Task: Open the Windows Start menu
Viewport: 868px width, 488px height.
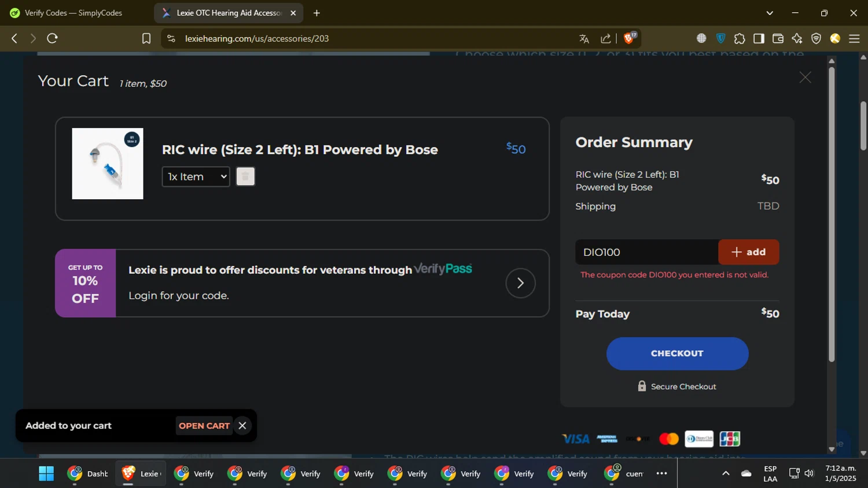Action: click(46, 474)
